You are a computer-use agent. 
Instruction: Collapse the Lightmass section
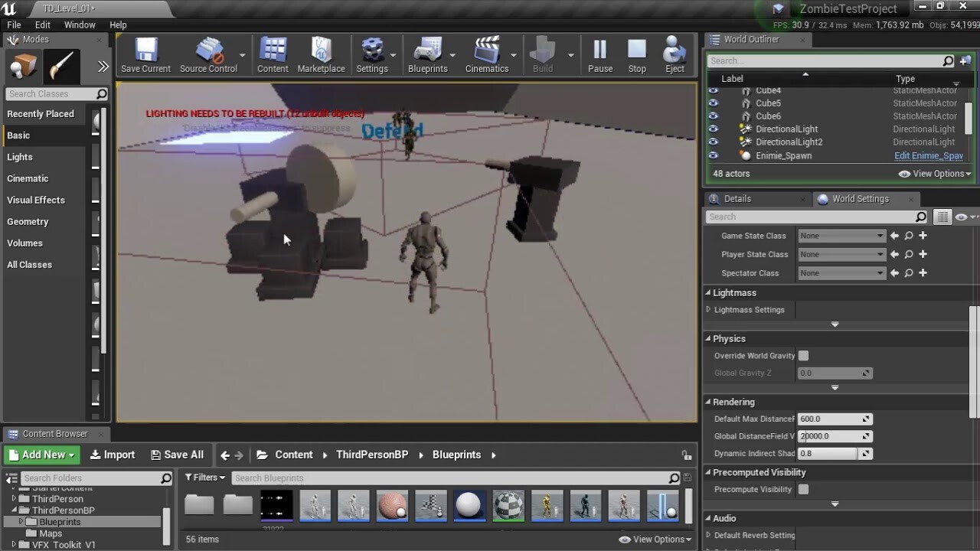pos(708,292)
